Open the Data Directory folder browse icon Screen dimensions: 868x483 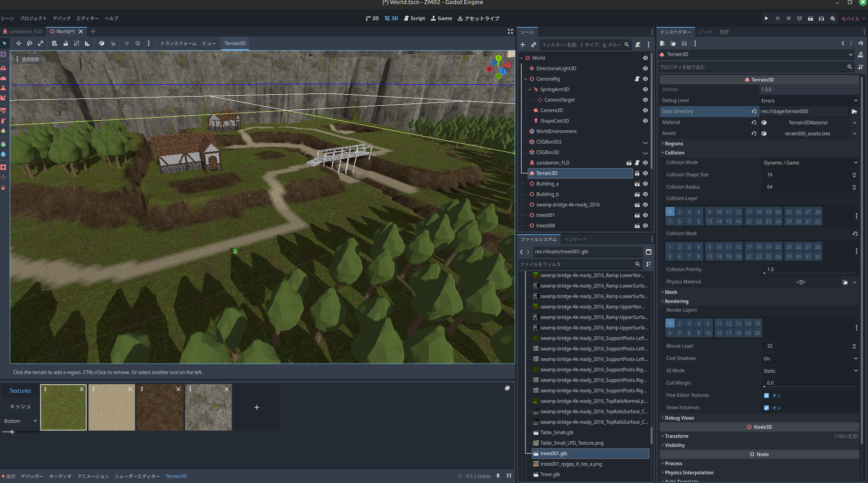coord(854,112)
